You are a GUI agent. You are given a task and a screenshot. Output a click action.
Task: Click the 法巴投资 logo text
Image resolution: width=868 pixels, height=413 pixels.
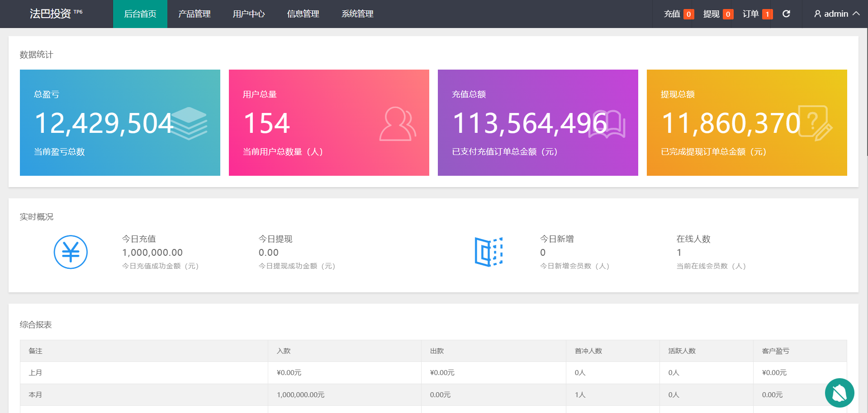[x=51, y=14]
